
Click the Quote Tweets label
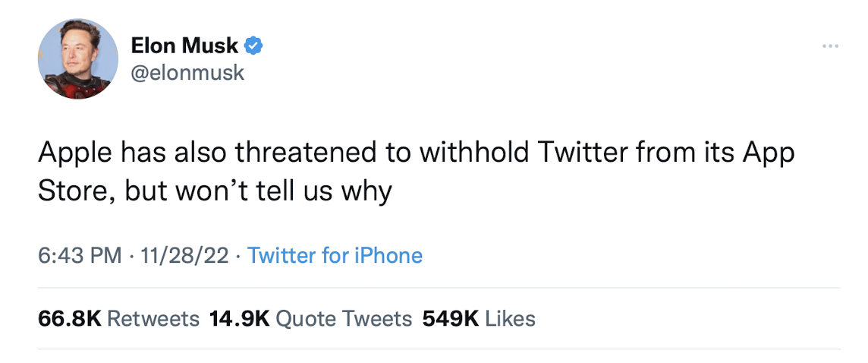344,319
